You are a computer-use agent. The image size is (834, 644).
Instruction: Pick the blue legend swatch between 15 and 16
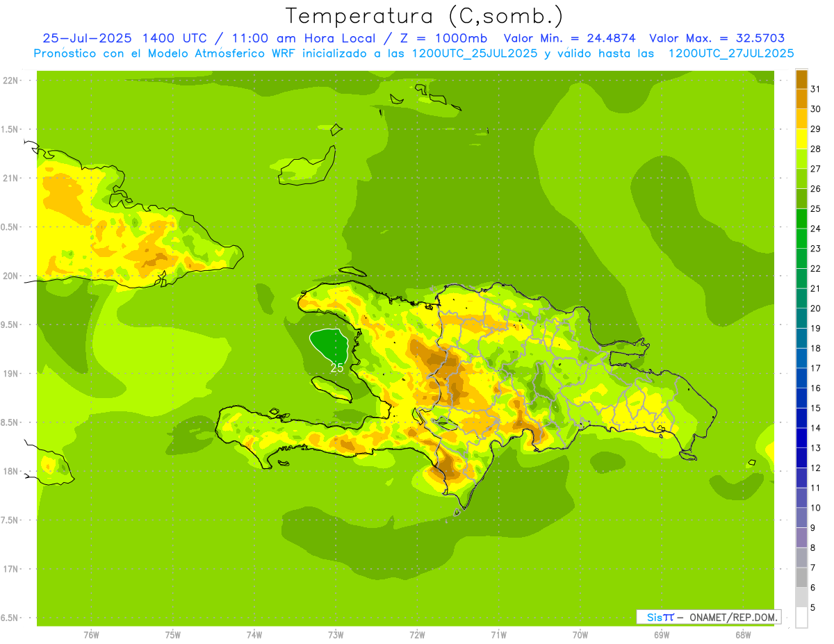801,397
